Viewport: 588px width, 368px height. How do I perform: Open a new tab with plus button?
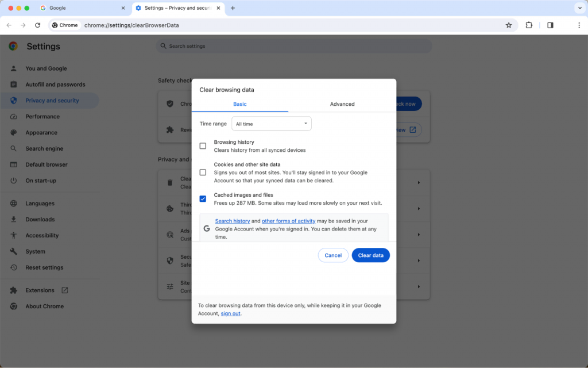(x=233, y=8)
